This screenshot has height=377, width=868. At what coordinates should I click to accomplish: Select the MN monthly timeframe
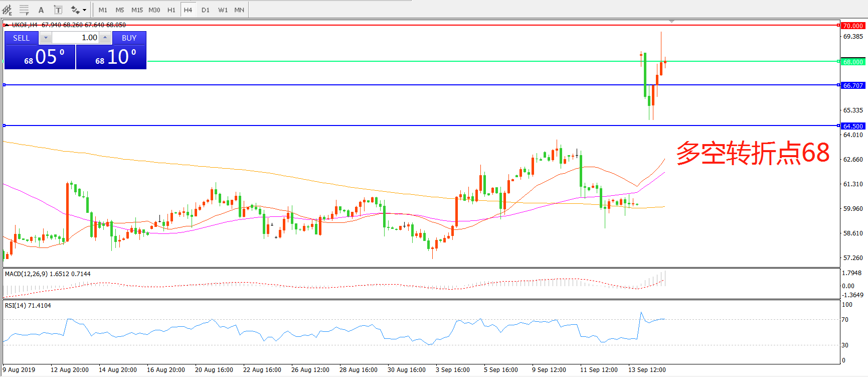pos(239,10)
